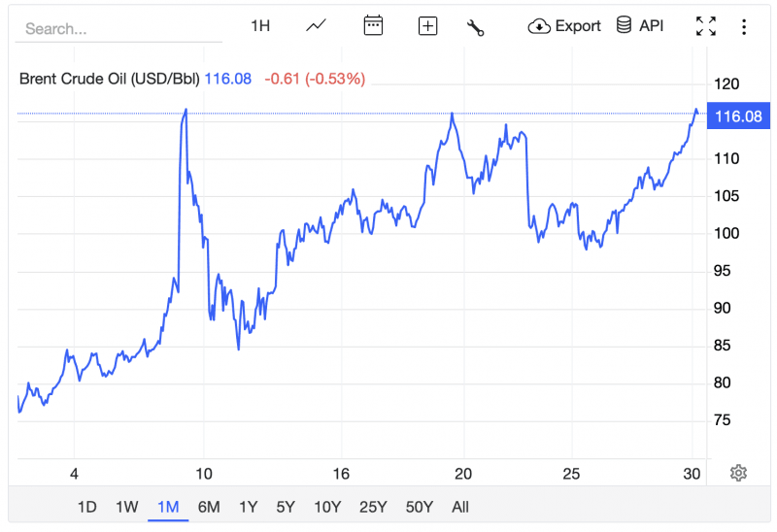Click the Brent Crude Oil (USD/Bbl) title
Image resolution: width=777 pixels, height=532 pixels.
click(x=109, y=79)
